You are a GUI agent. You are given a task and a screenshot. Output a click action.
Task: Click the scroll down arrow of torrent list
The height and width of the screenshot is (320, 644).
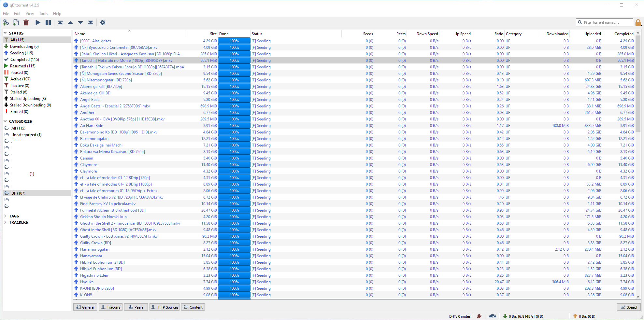pyautogui.click(x=638, y=297)
